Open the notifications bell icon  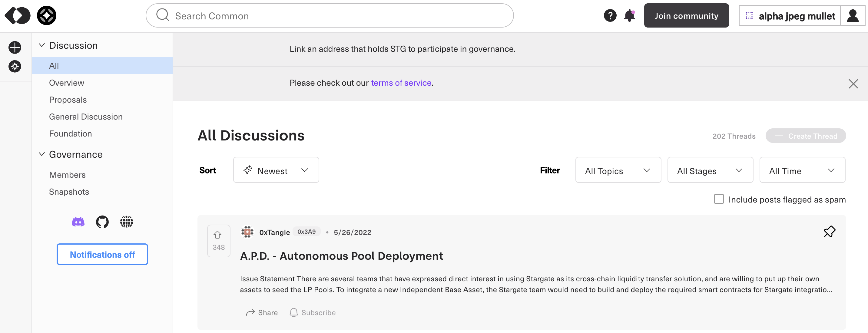[x=629, y=15]
